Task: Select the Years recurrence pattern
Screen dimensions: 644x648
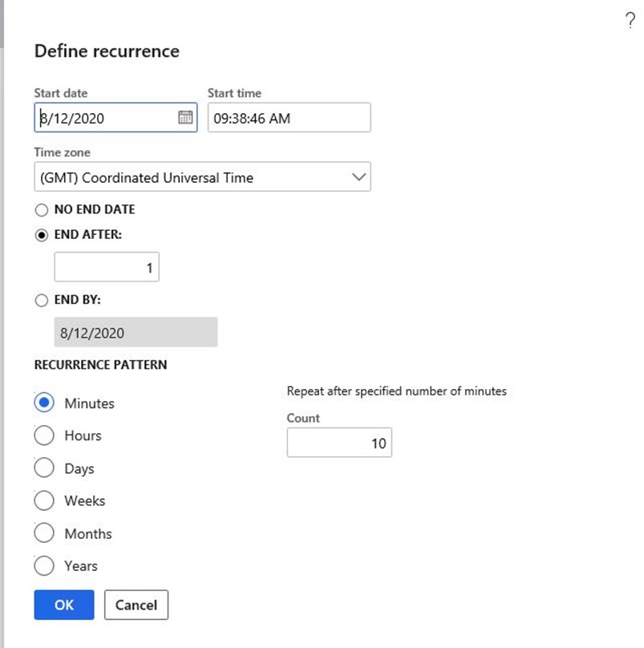Action: tap(44, 565)
